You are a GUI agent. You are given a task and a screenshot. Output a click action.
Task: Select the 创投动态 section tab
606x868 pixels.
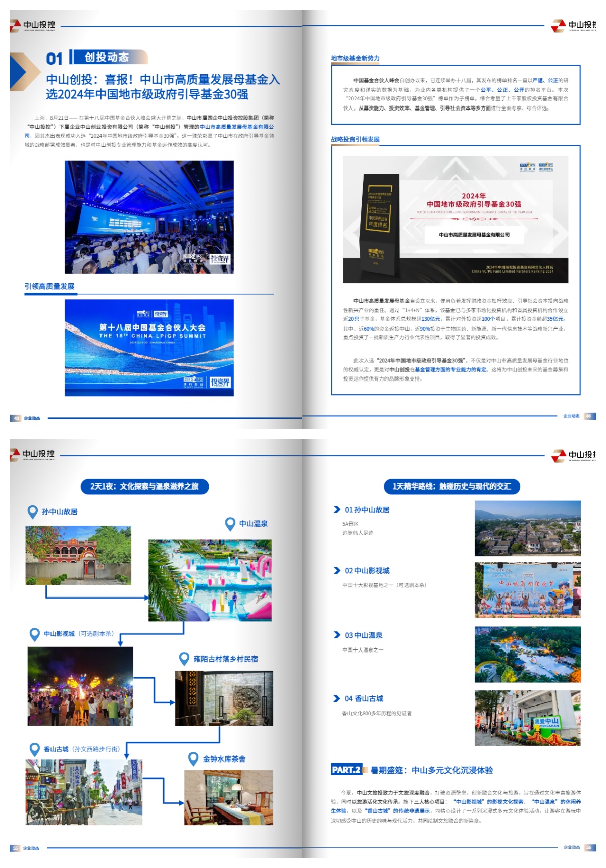pos(107,58)
